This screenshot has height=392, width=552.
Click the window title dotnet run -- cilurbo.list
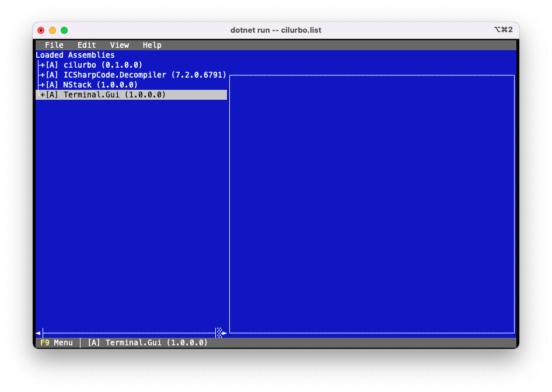pos(276,30)
